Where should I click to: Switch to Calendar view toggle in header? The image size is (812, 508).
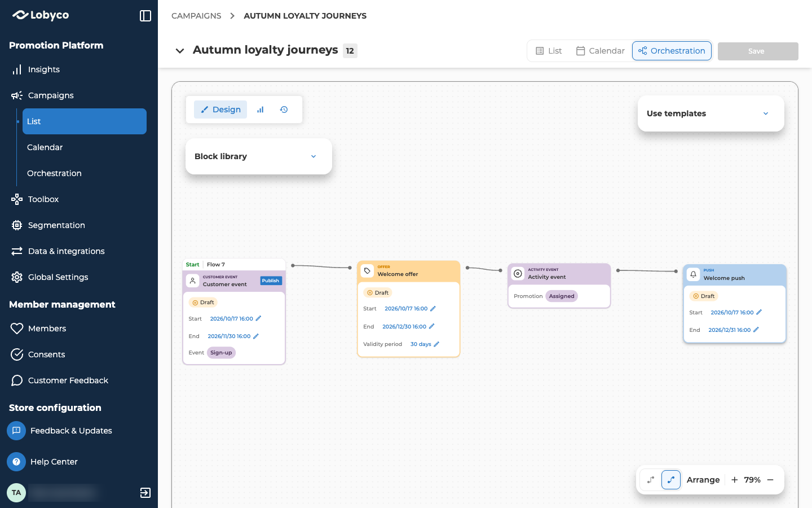pyautogui.click(x=600, y=51)
